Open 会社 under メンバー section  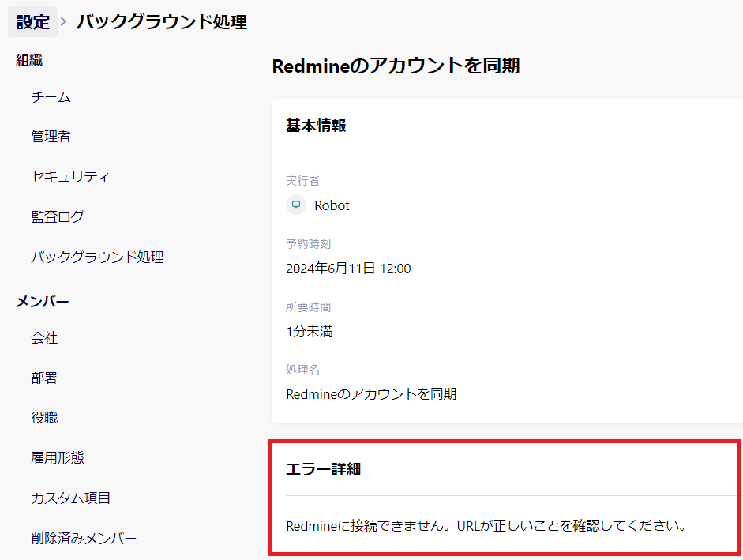pyautogui.click(x=44, y=338)
